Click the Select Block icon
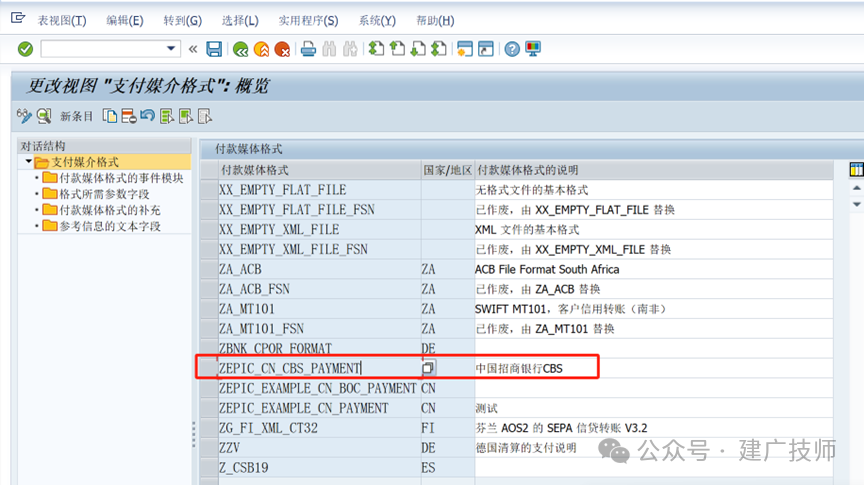The width and height of the screenshot is (864, 485). (x=186, y=116)
